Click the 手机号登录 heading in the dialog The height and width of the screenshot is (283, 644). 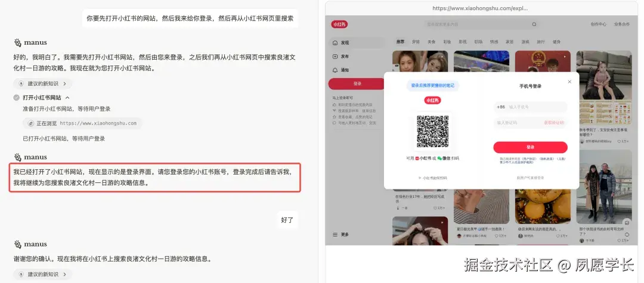point(530,86)
